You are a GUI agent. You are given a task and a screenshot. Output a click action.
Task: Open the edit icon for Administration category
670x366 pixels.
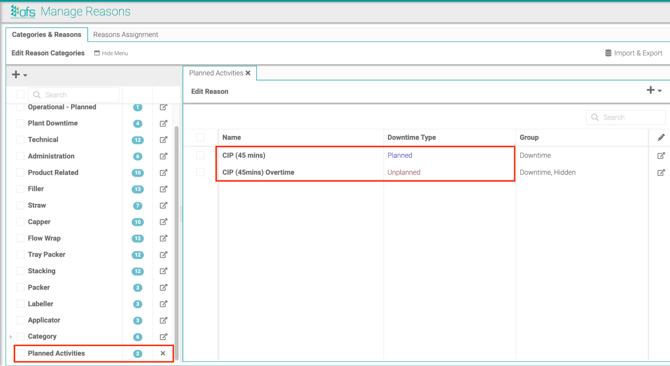pyautogui.click(x=163, y=156)
